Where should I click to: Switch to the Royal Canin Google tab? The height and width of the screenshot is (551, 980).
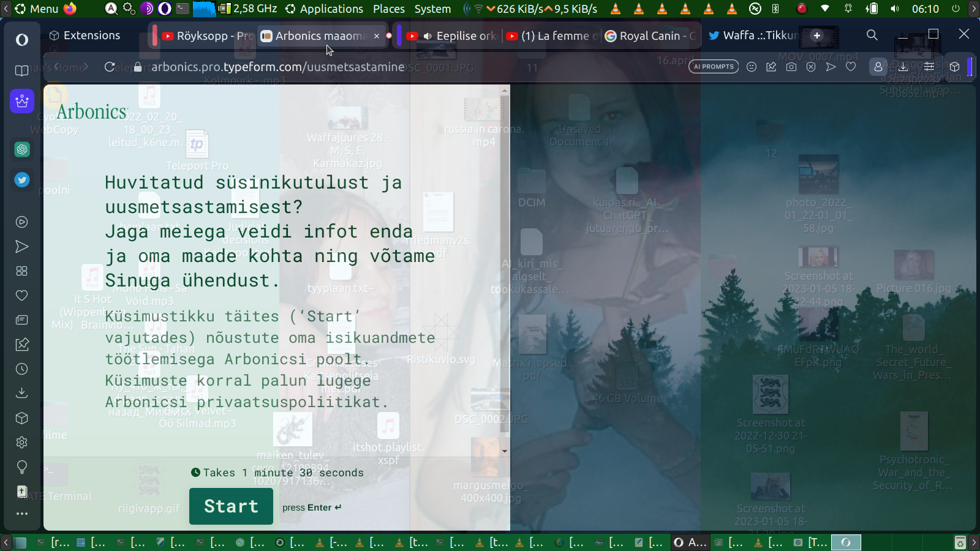[x=650, y=36]
